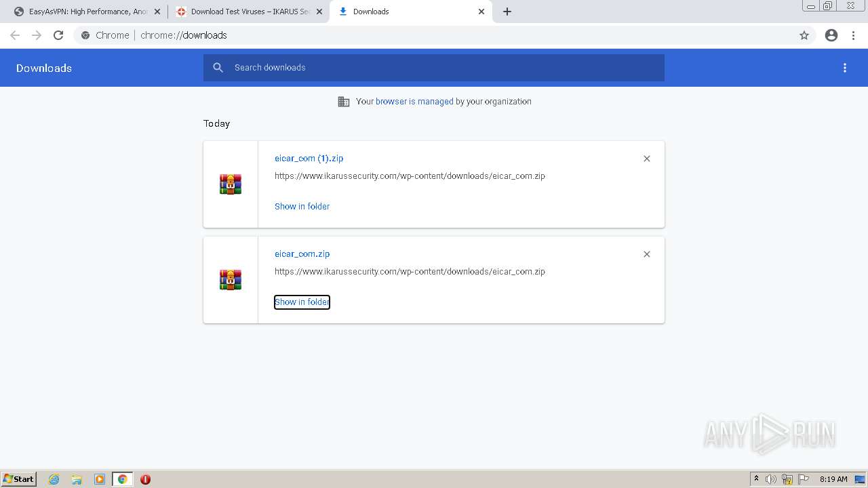868x488 pixels.
Task: Open Internet Explorer from the taskbar
Action: 54,479
